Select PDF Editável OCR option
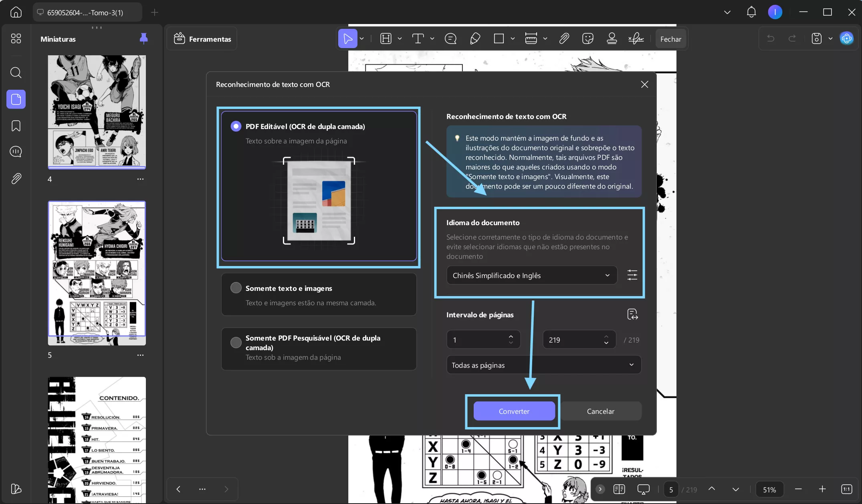This screenshot has height=504, width=862. tap(236, 126)
